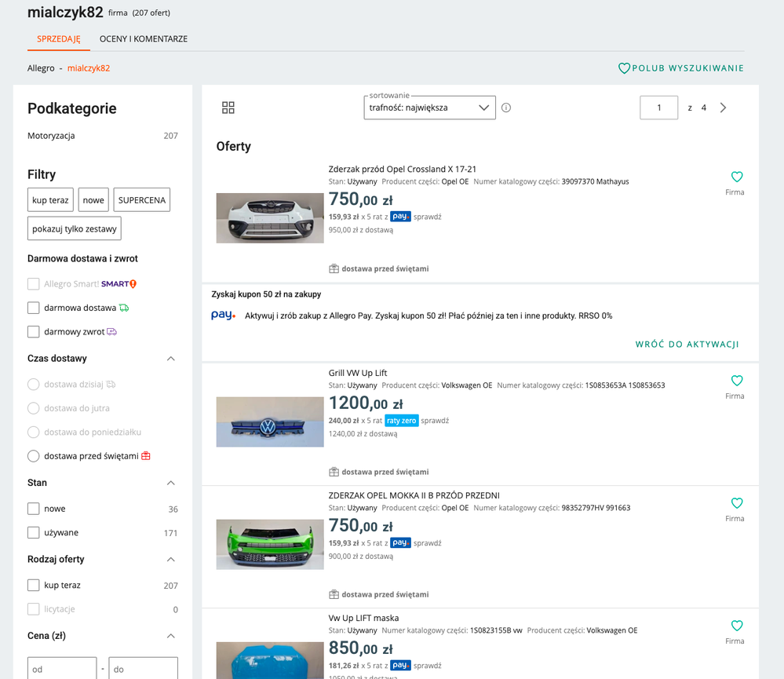Click raty zero badge on Grill offer
Viewport: 784px width, 679px height.
tap(402, 421)
